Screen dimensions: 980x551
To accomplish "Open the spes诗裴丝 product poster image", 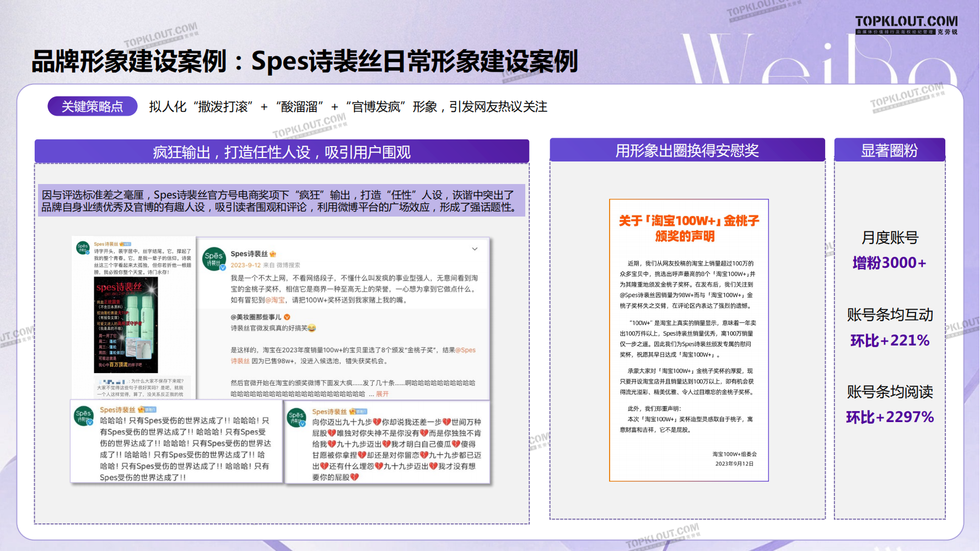I will click(x=126, y=325).
